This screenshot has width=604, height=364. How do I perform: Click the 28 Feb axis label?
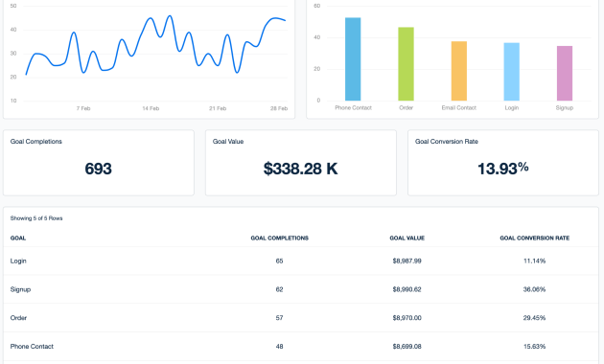coord(279,108)
